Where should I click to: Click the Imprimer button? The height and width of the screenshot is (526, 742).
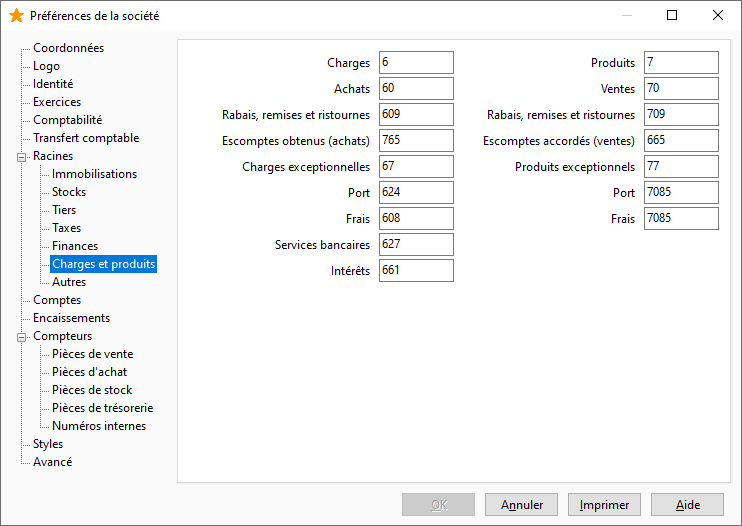click(x=604, y=505)
